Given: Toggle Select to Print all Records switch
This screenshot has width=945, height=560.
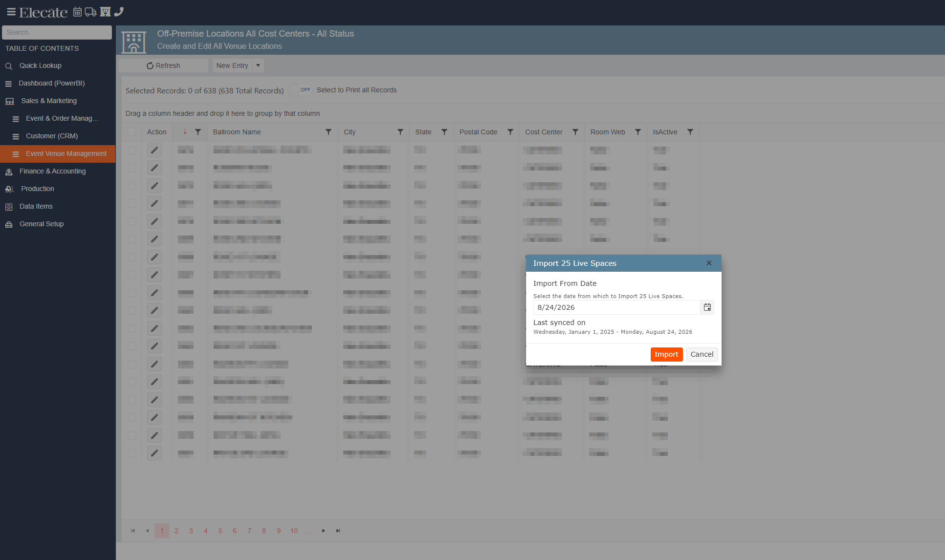Looking at the screenshot, I should click(x=300, y=90).
